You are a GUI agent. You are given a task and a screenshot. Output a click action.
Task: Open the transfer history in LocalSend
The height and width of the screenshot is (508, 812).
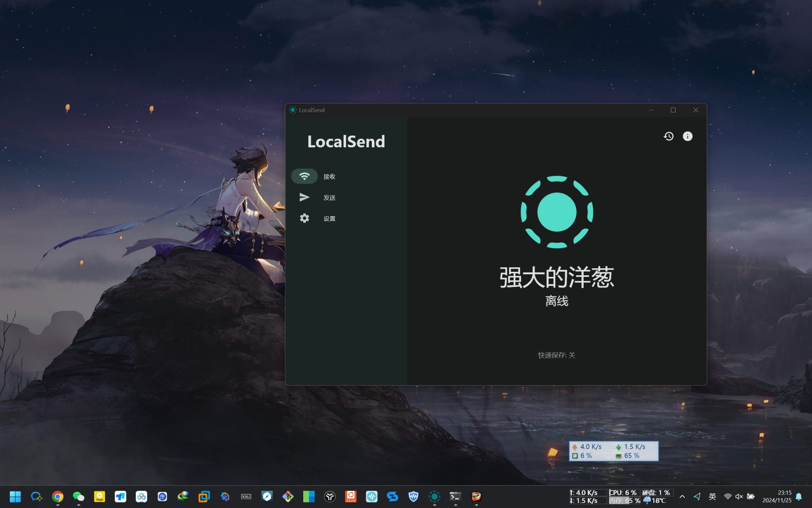668,136
